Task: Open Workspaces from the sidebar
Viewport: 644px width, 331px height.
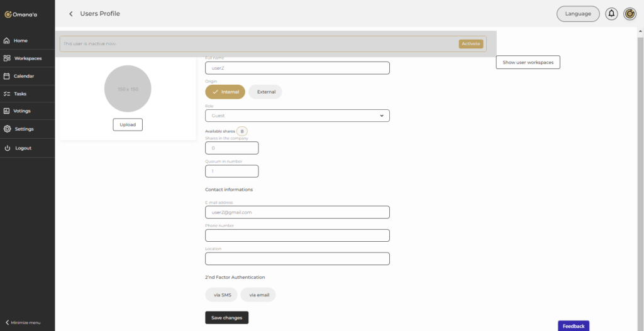Action: coord(27,58)
